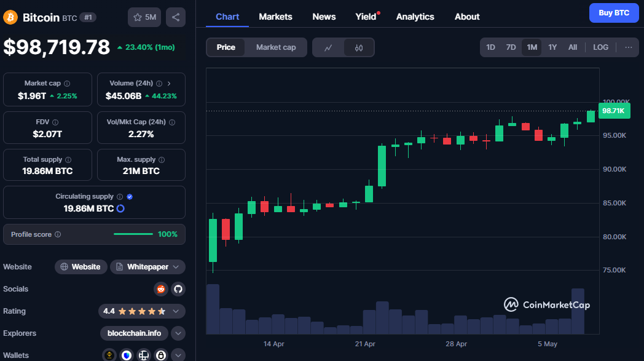Share Bitcoin page via share icon
644x361 pixels.
pyautogui.click(x=176, y=17)
